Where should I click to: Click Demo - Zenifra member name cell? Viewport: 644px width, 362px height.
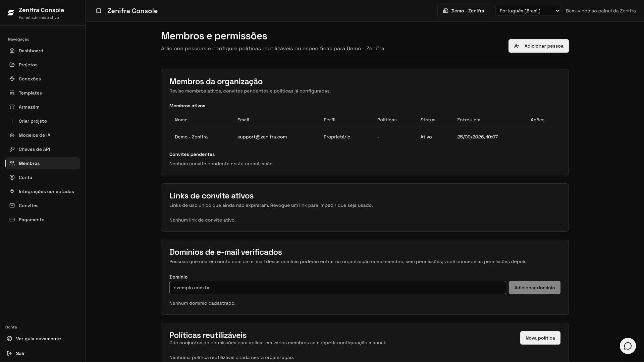point(191,137)
